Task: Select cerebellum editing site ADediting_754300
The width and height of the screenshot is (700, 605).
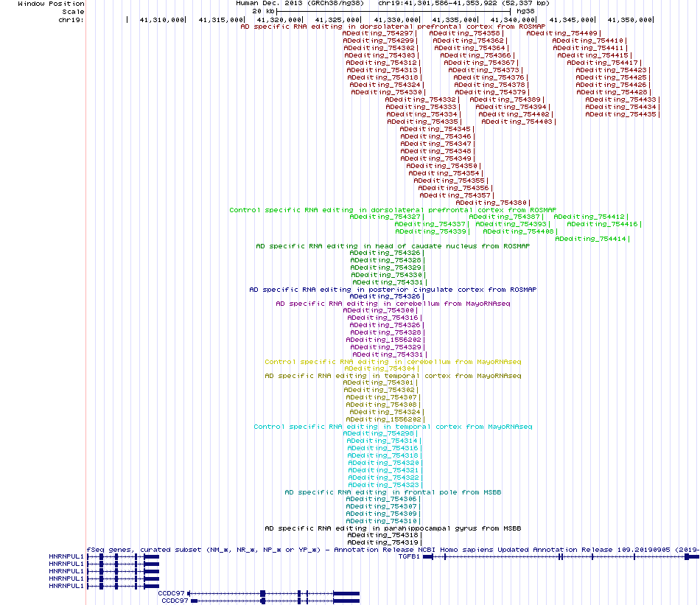Action: (x=380, y=310)
